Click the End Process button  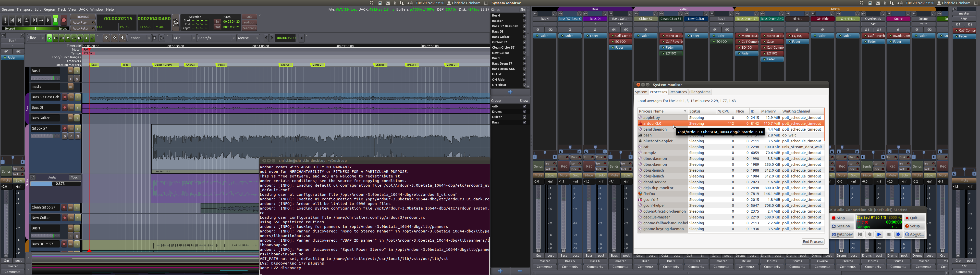813,242
